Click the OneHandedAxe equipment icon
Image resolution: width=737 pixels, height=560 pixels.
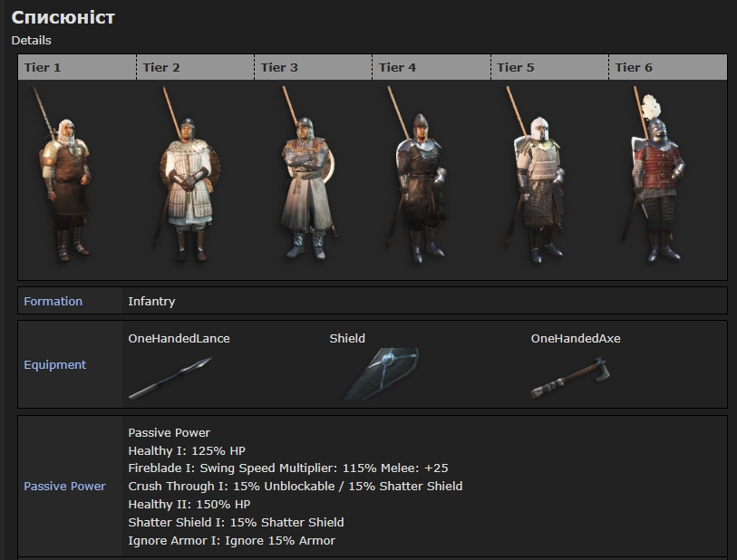(571, 378)
